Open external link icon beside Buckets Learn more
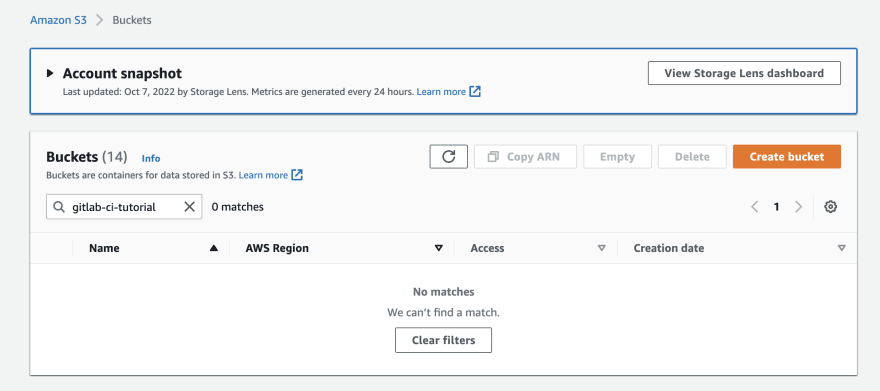Viewport: 880px width, 391px height. point(297,175)
